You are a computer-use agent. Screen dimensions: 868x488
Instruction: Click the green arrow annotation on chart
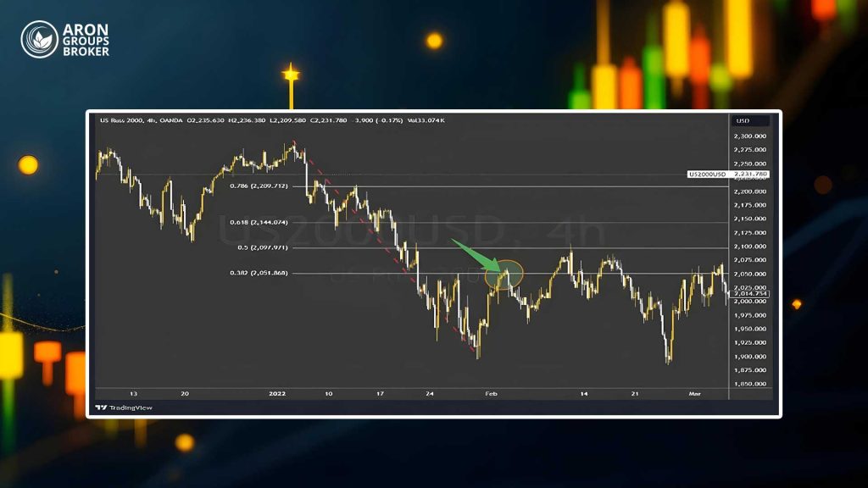point(476,255)
